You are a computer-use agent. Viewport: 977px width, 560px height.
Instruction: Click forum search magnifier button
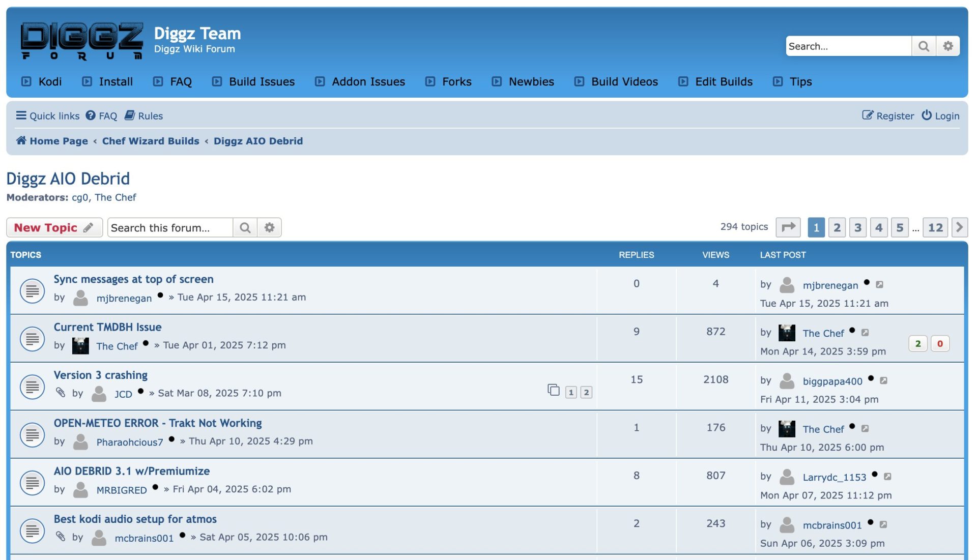[x=245, y=227]
